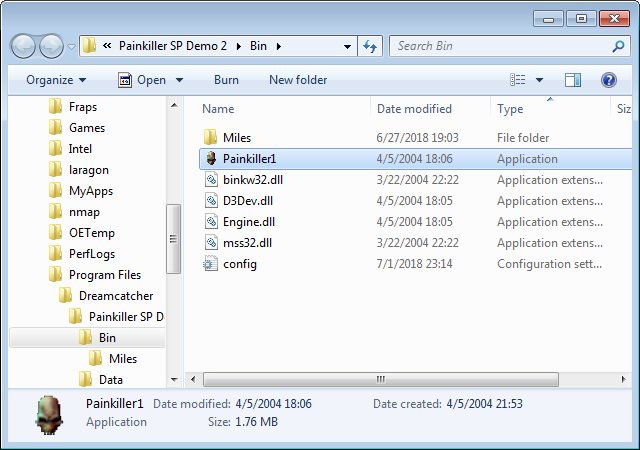Click Date modified value in details pane
640x450 pixels.
click(273, 404)
